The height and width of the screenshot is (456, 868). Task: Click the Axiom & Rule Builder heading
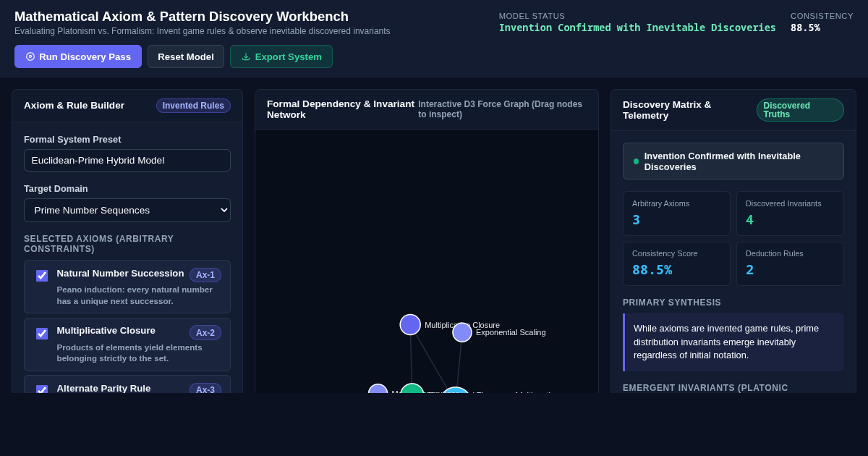[74, 106]
